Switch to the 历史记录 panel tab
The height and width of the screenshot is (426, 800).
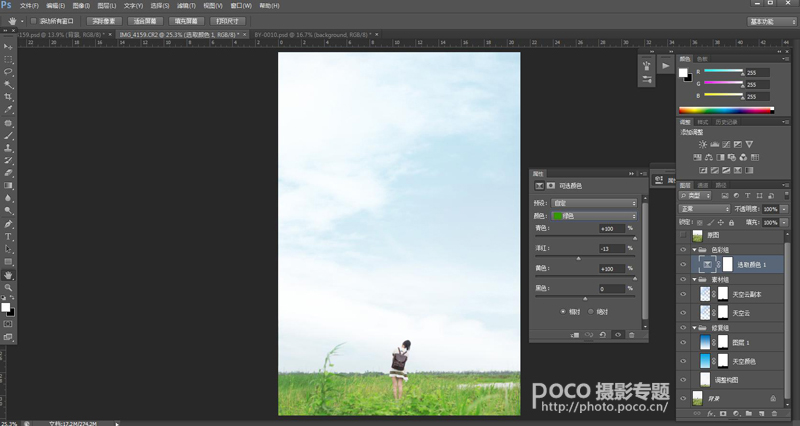726,122
